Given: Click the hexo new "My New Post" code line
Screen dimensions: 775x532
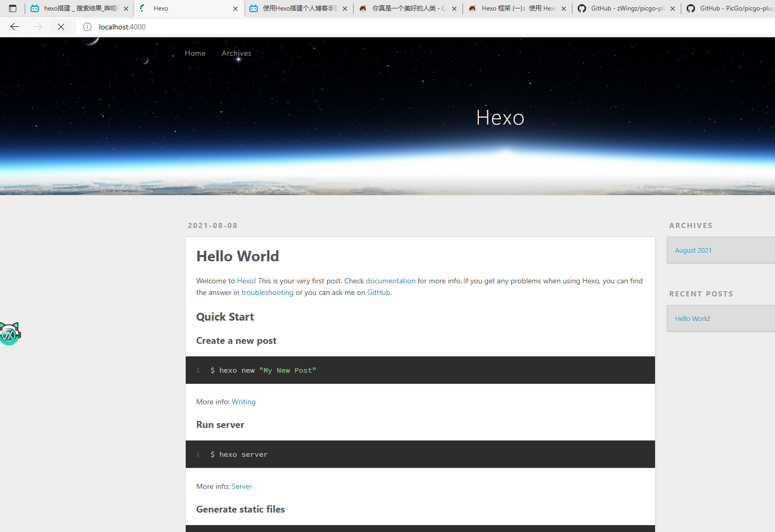Looking at the screenshot, I should (263, 370).
